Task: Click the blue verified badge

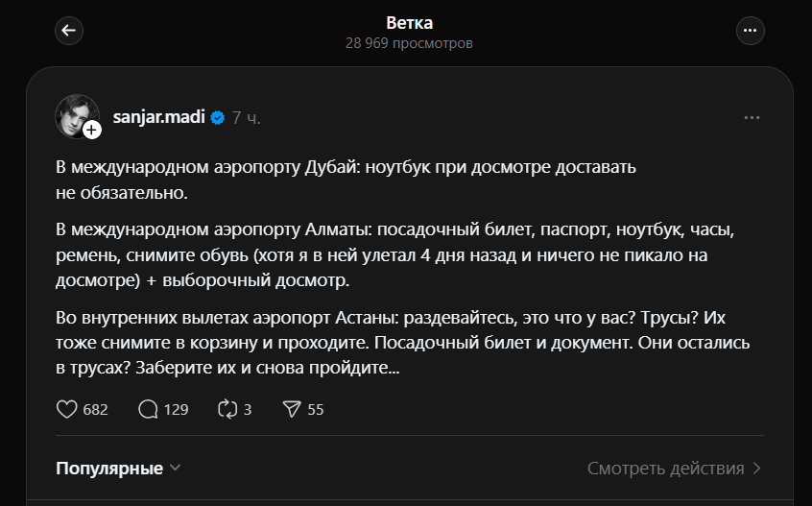Action: [x=218, y=118]
